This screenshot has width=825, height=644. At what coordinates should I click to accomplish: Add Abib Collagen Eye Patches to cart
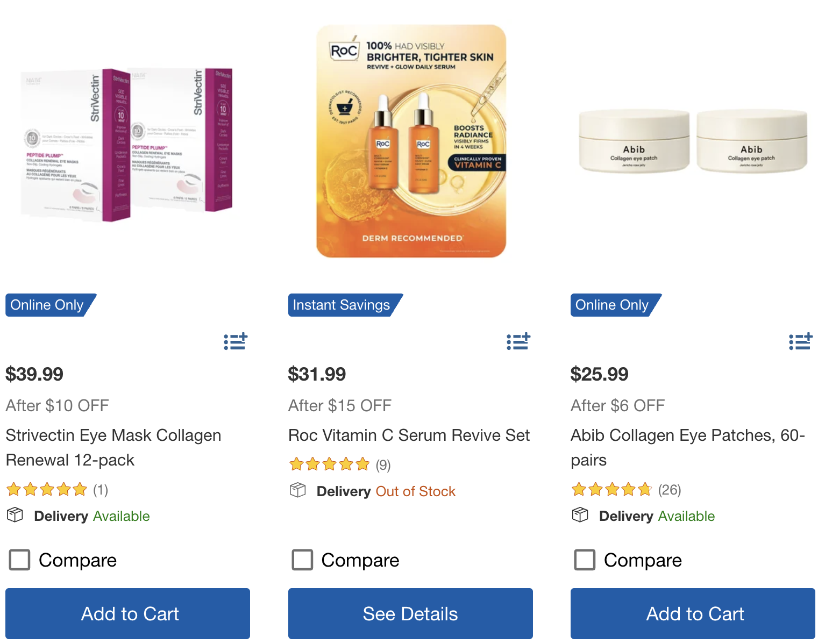[x=693, y=613]
